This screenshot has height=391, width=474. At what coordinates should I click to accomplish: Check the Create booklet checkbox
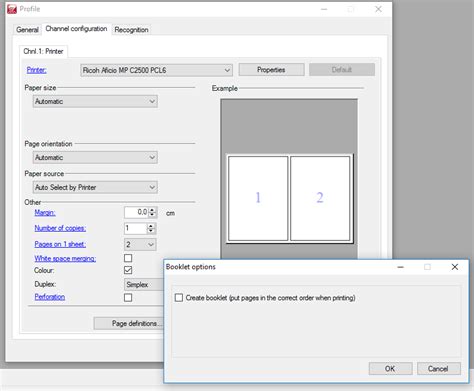(179, 298)
